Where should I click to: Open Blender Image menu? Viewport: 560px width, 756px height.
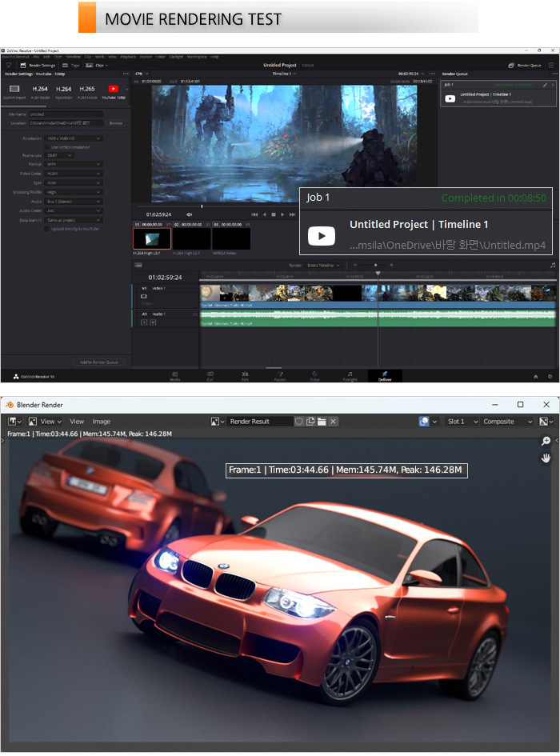(x=102, y=422)
